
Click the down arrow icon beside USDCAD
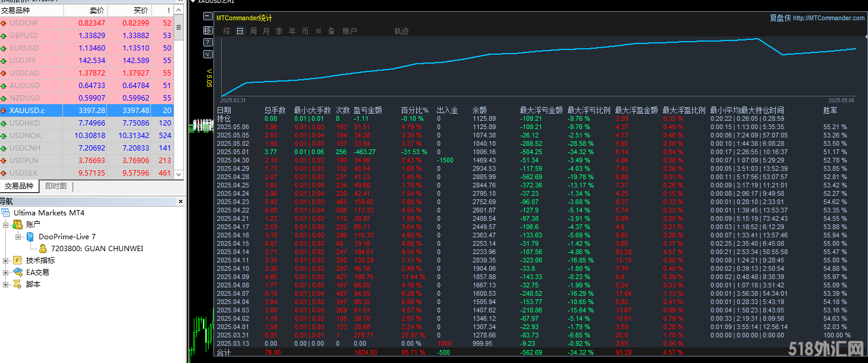(x=4, y=73)
